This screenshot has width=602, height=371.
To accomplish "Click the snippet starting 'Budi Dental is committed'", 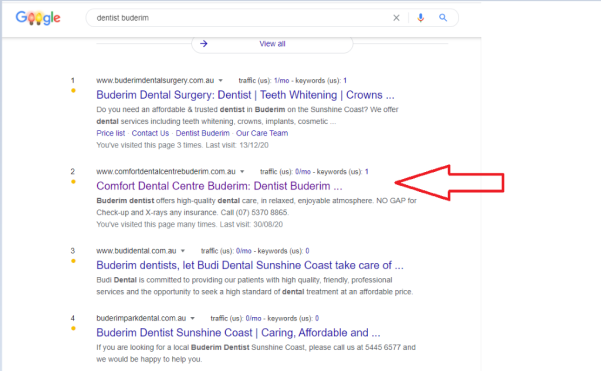I will click(255, 286).
